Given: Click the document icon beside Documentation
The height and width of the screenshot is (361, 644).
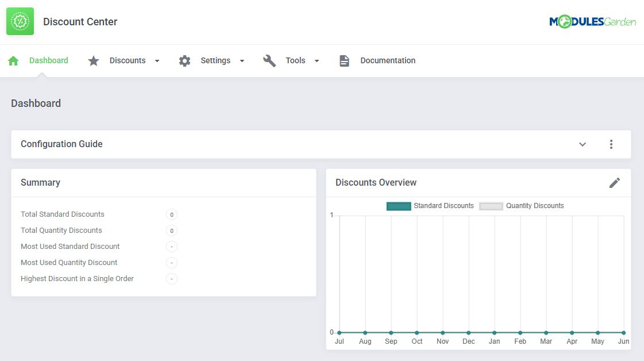Looking at the screenshot, I should point(344,61).
